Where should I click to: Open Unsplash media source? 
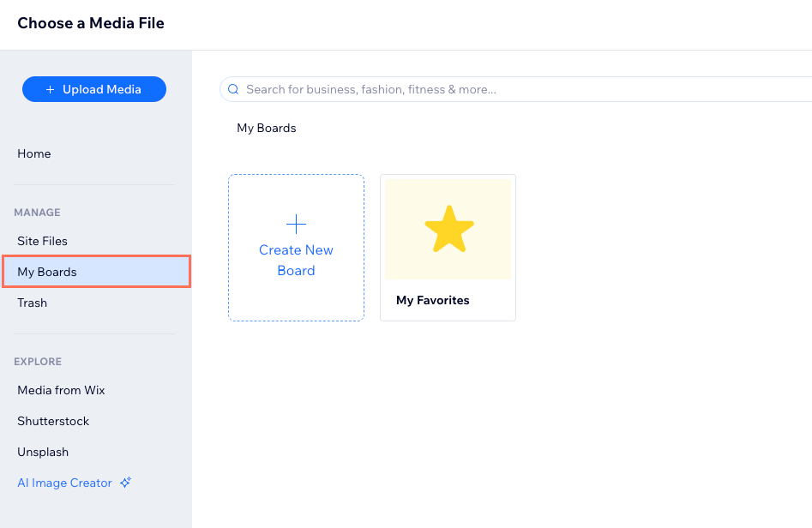[x=43, y=452]
